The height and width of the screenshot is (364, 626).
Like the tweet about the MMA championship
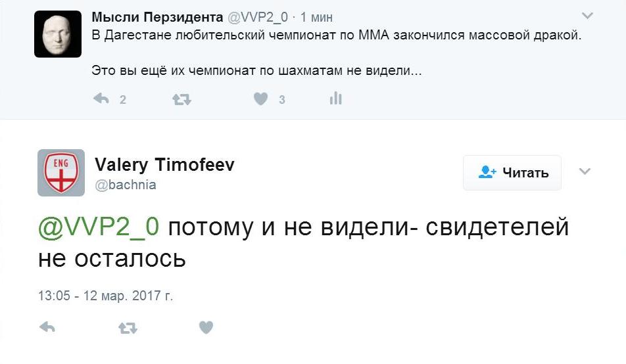[x=261, y=99]
